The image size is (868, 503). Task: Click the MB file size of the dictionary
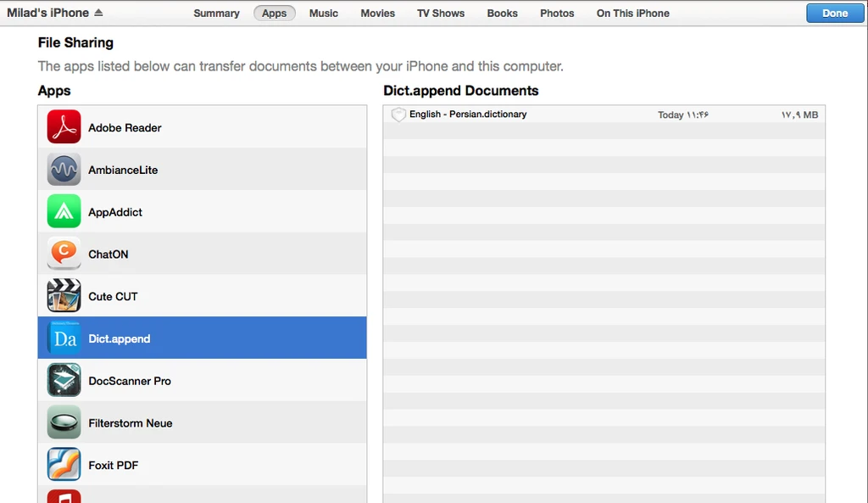coord(800,115)
